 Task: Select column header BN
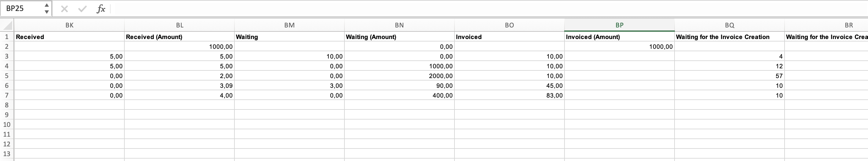pyautogui.click(x=399, y=25)
